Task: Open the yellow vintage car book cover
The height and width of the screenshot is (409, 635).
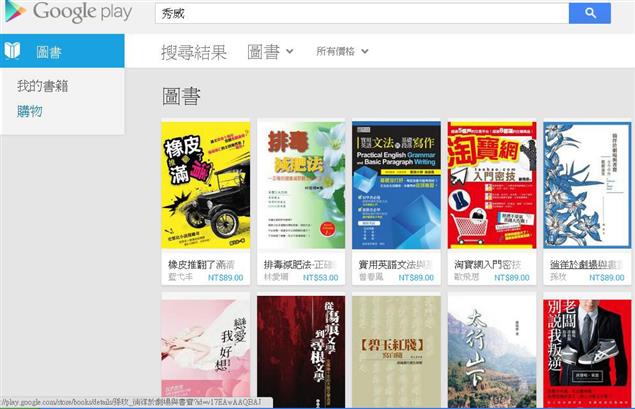Action: click(206, 185)
